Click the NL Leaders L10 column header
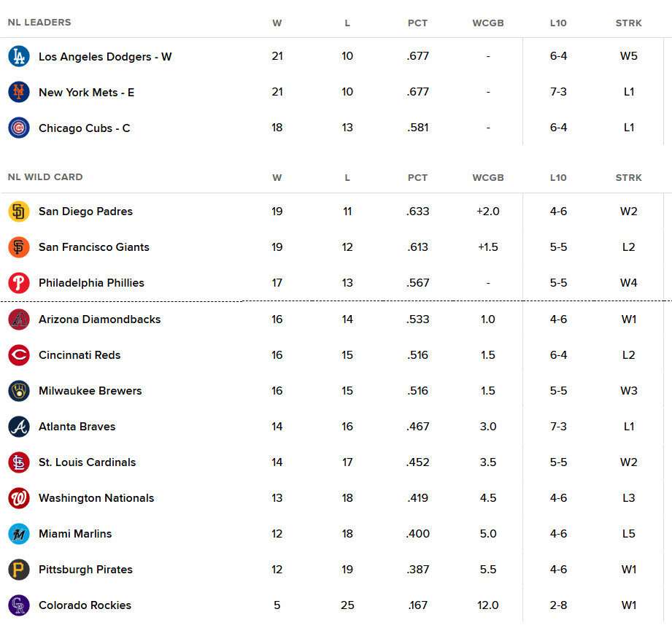Screen dimensions: 672x636 click(x=558, y=23)
